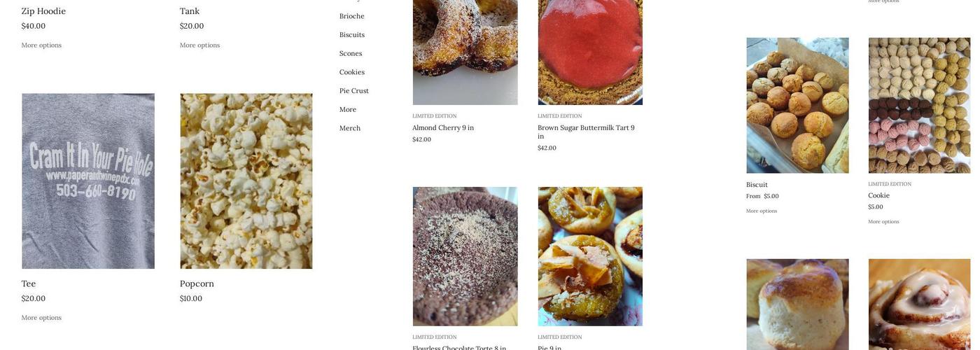
Task: View the Pie 9 in product image
Action: 590,256
